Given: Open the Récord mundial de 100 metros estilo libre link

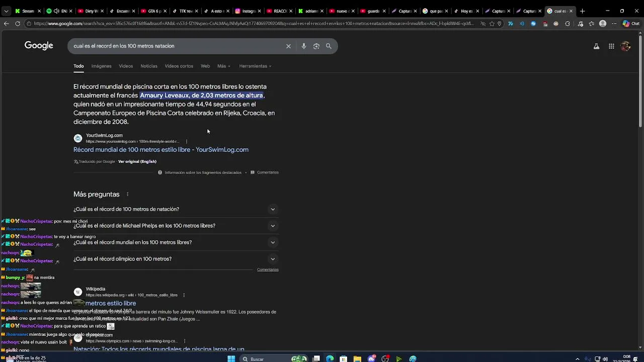Looking at the screenshot, I should pos(161,150).
